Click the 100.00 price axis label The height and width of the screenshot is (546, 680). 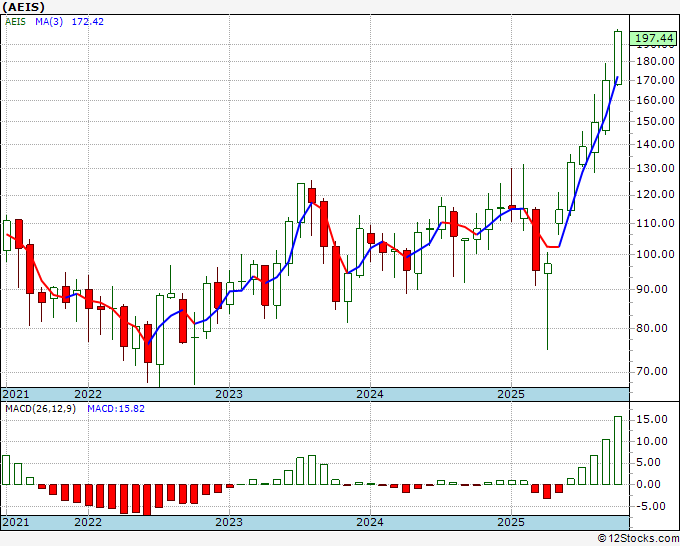point(655,254)
